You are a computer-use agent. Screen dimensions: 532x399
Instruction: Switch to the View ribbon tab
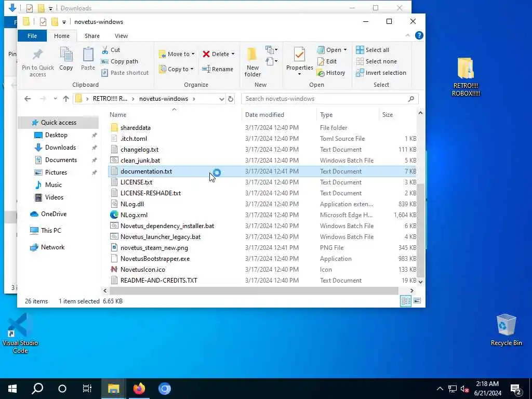[x=121, y=36]
